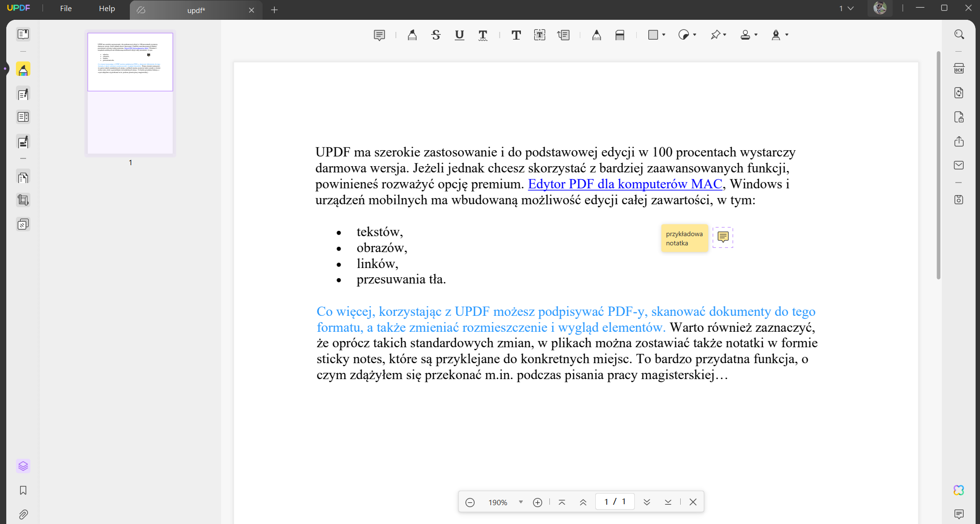Click the bullet item tekstów,
This screenshot has width=980, height=524.
(379, 232)
